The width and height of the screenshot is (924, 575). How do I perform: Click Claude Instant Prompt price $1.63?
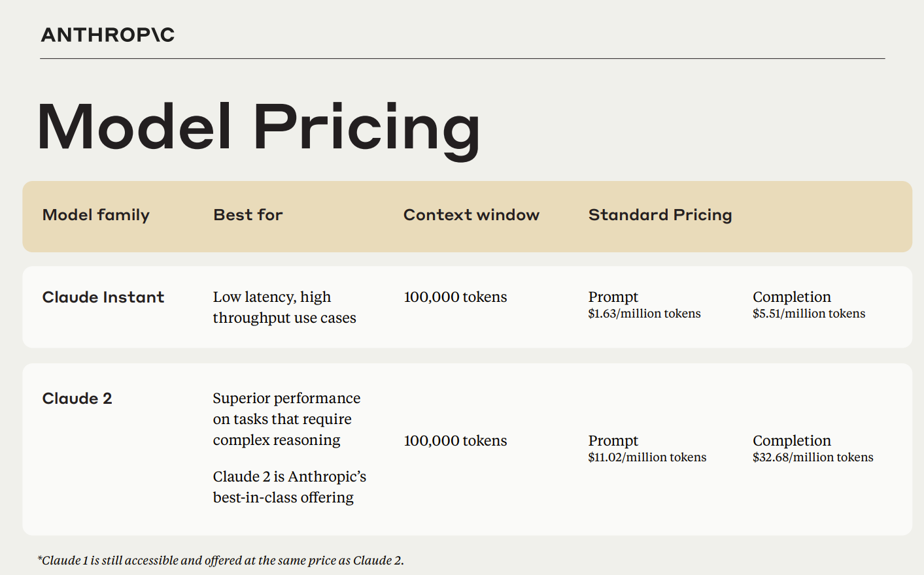pyautogui.click(x=644, y=314)
